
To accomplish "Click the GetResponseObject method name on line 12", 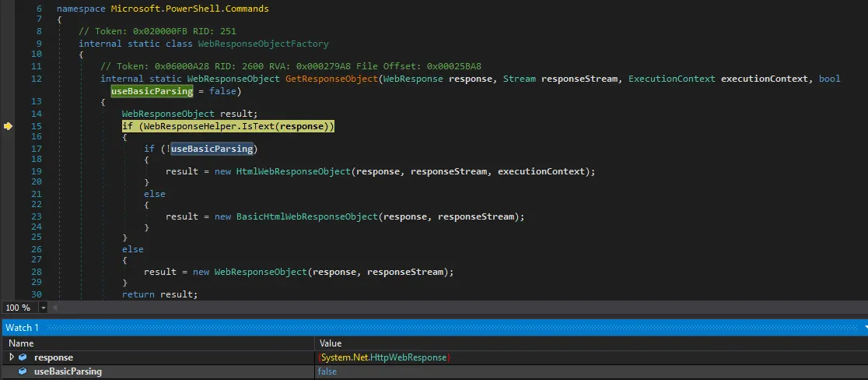I will (331, 79).
